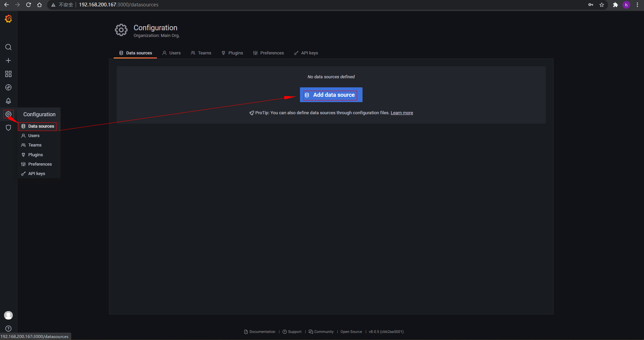644x340 pixels.
Task: Open the Help question mark icon
Action: tap(8, 329)
